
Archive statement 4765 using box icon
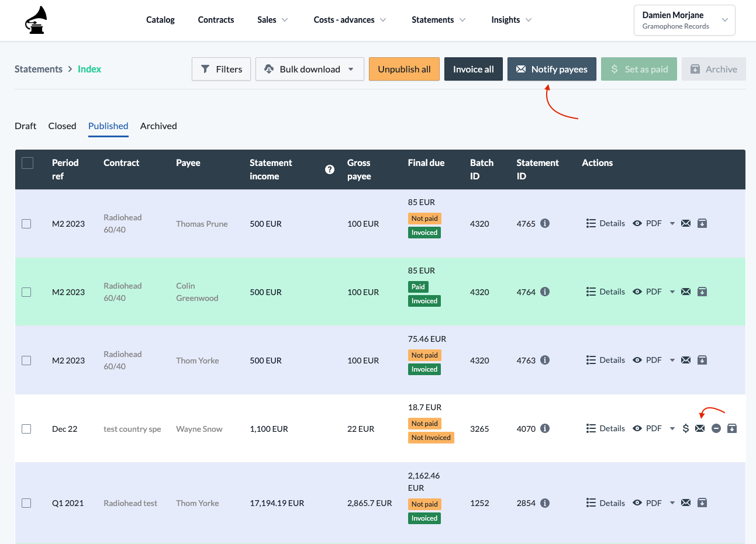(702, 223)
